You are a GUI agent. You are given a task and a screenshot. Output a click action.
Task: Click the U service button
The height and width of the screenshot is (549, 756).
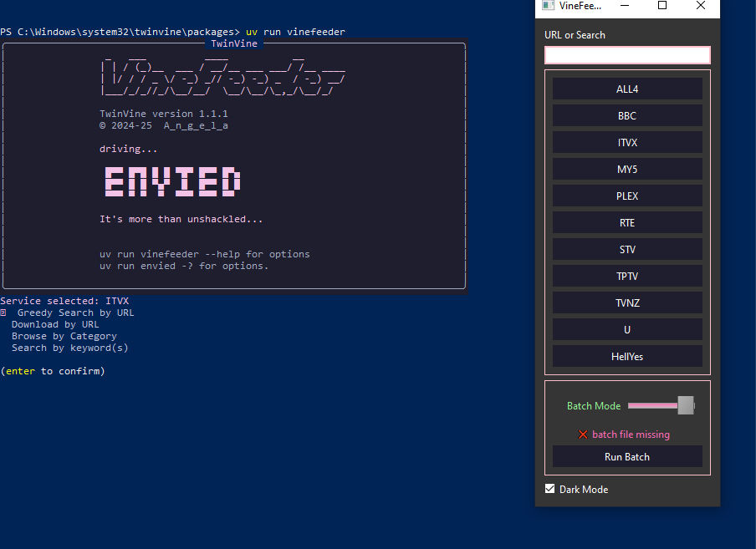(x=626, y=329)
